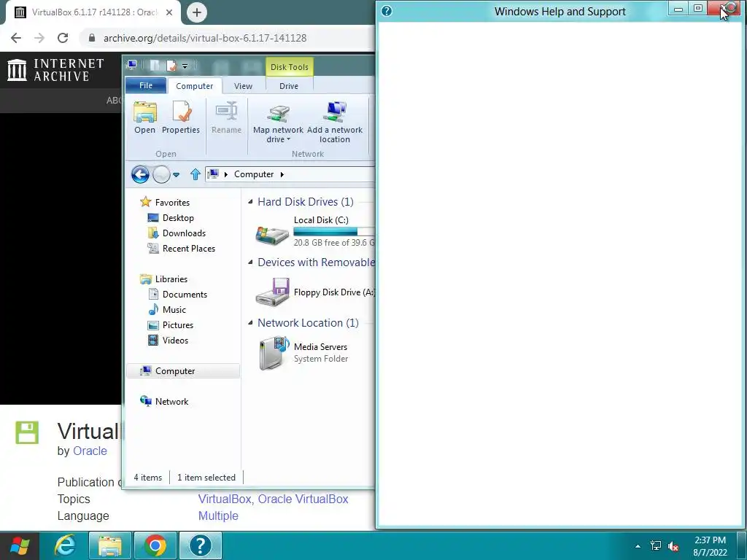Click the muted volume tray icon
The image size is (747, 560).
tap(673, 546)
